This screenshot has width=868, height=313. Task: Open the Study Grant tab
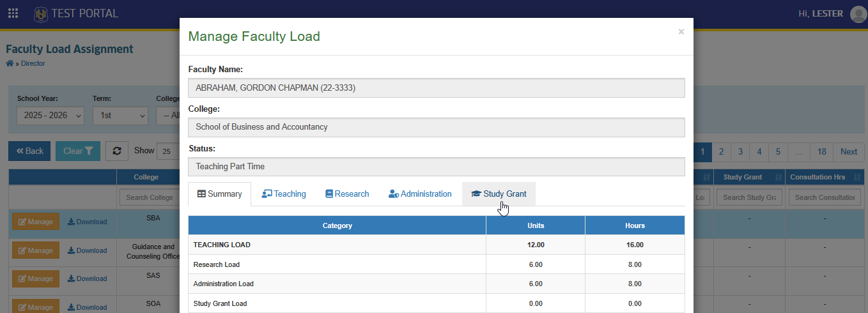[x=499, y=194]
